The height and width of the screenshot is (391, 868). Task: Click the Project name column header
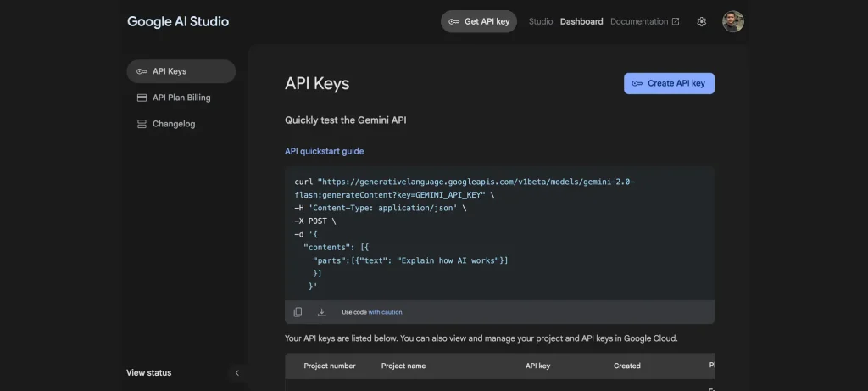coord(403,366)
